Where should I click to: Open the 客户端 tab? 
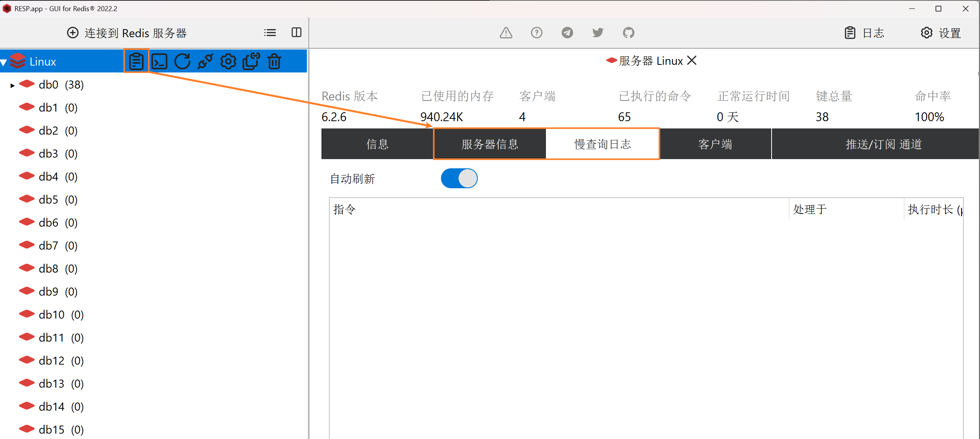pos(715,144)
